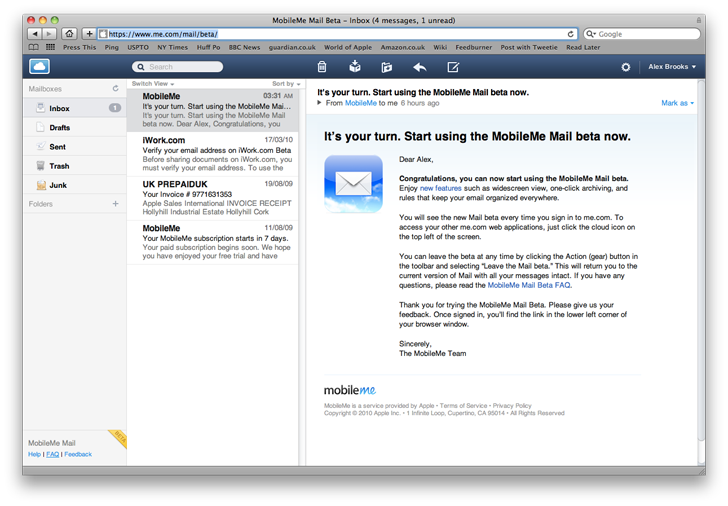
Task: Click the Inbox unread count badge
Action: point(115,108)
